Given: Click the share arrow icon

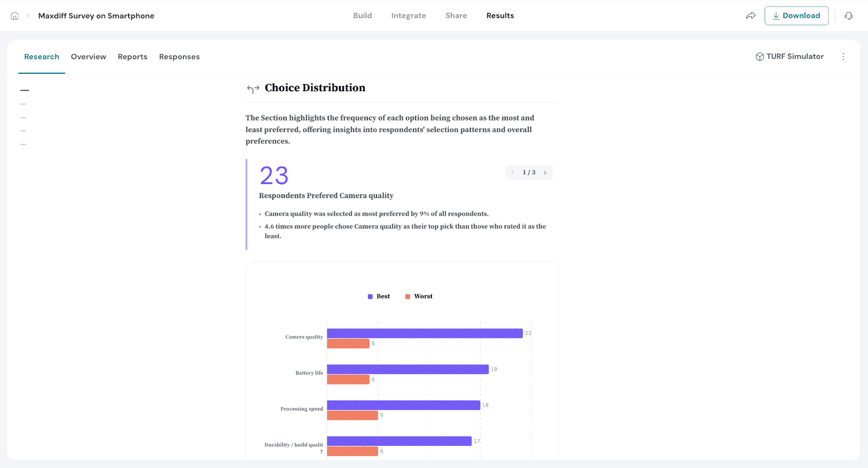Looking at the screenshot, I should [751, 16].
